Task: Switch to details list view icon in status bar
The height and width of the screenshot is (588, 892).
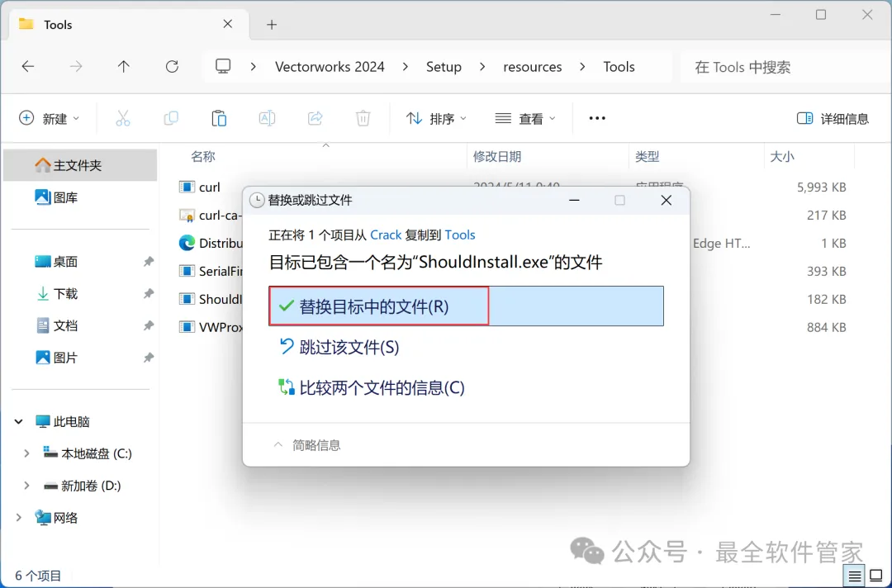Action: [x=855, y=576]
